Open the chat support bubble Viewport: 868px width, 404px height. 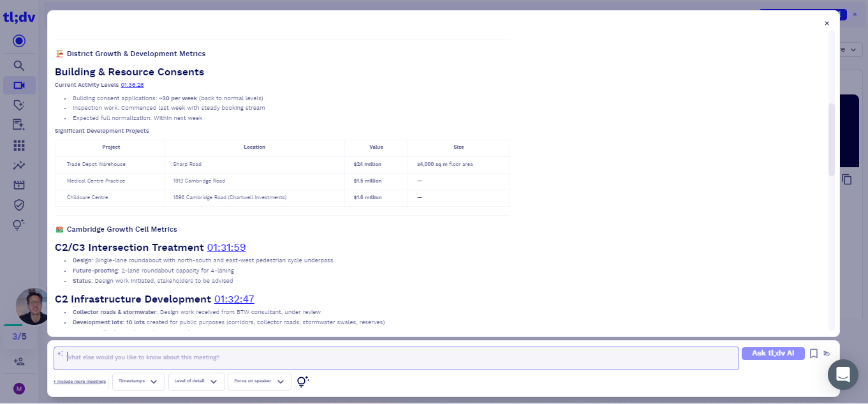(x=843, y=375)
